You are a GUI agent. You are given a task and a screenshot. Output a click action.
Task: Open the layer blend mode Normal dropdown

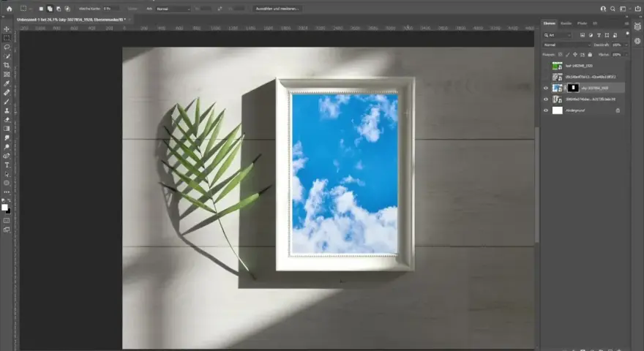point(566,45)
